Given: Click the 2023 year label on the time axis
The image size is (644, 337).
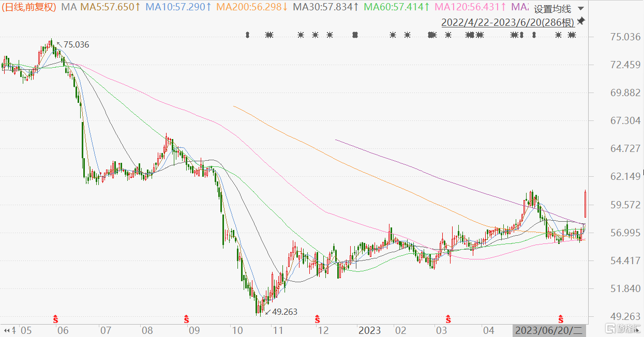Looking at the screenshot, I should pos(369,330).
